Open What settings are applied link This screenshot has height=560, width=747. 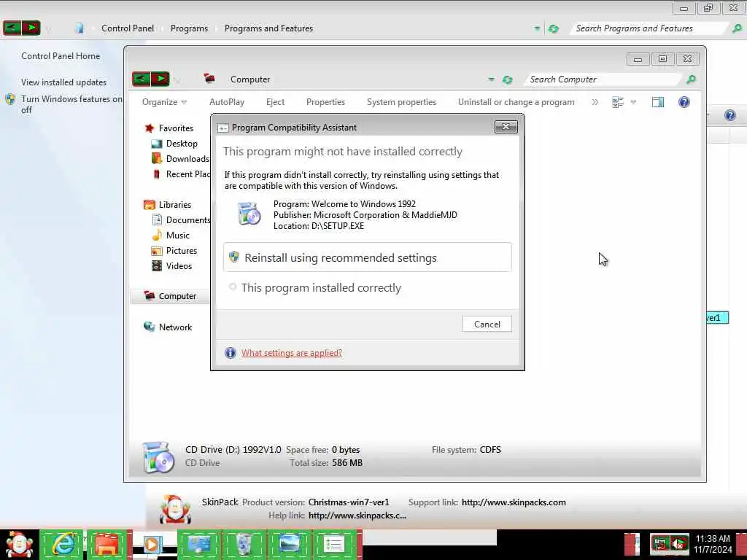(x=292, y=353)
